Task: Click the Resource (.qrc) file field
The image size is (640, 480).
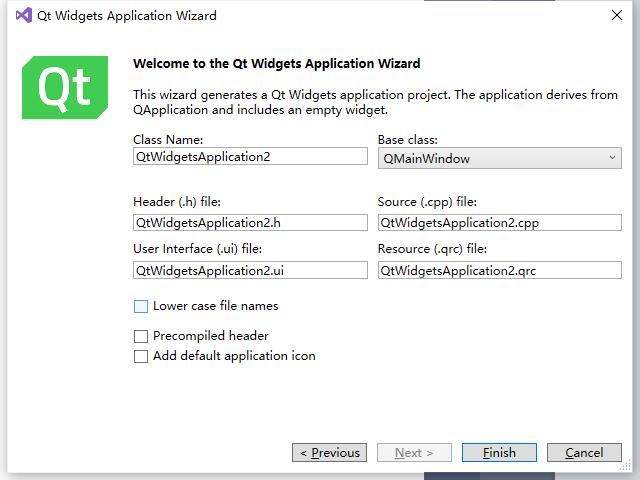Action: 500,270
